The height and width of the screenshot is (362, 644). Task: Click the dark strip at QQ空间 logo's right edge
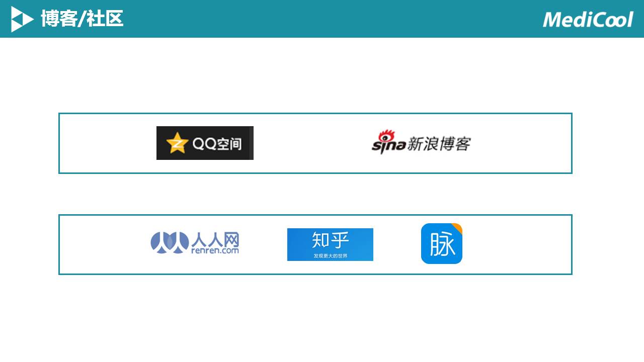251,143
